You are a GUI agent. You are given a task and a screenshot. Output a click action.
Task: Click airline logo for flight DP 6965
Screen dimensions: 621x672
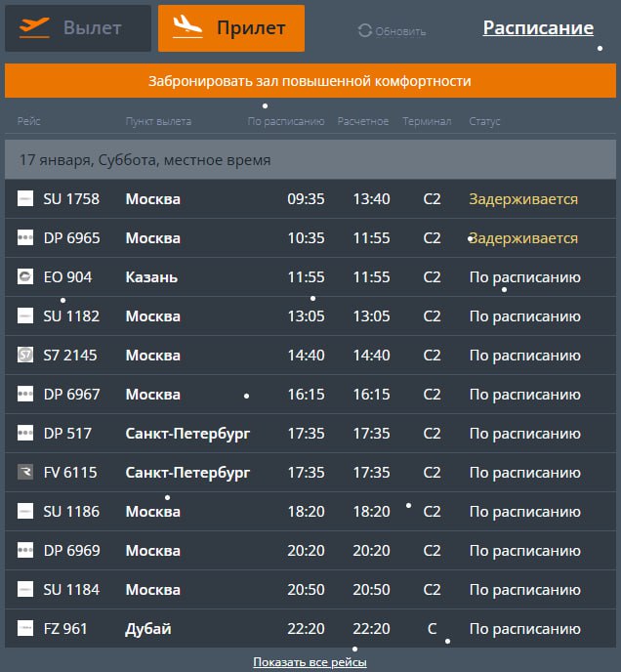pyautogui.click(x=25, y=238)
